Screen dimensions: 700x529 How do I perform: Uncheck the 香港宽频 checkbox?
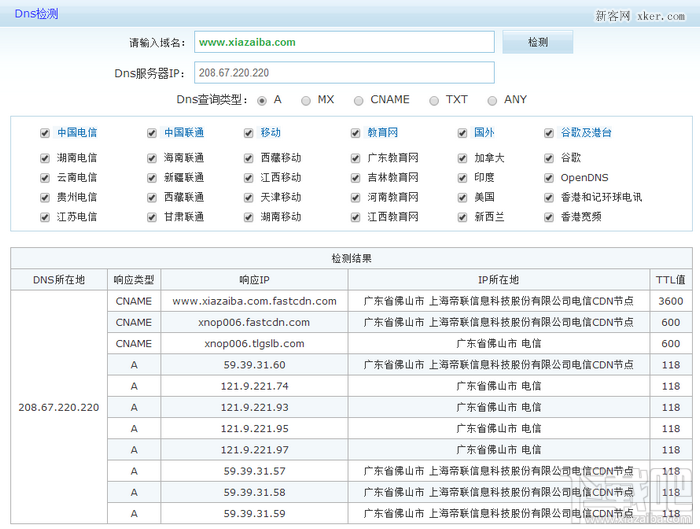549,217
